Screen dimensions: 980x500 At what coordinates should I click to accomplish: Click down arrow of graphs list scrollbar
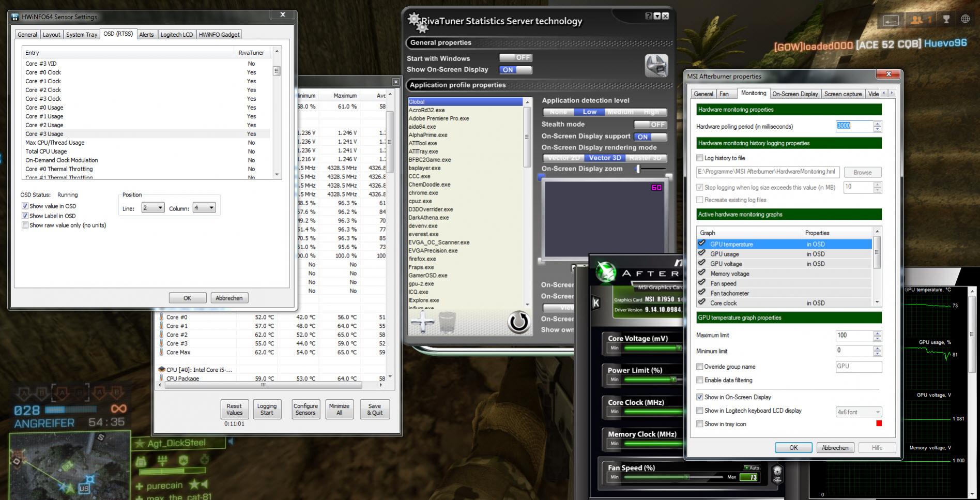click(877, 302)
